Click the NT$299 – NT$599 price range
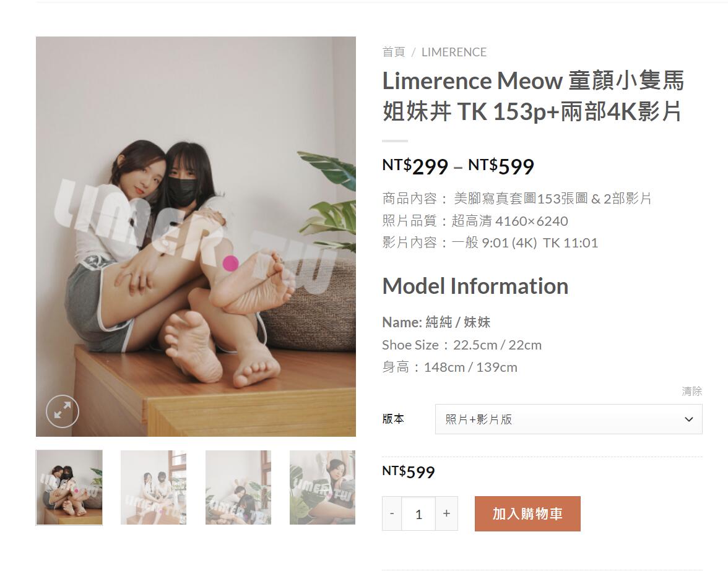This screenshot has height=571, width=728. click(x=458, y=166)
